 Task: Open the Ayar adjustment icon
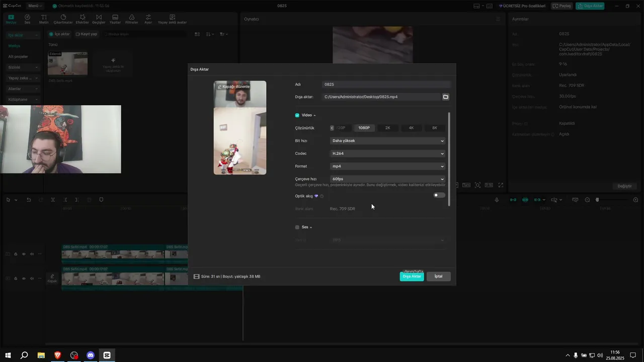click(148, 19)
